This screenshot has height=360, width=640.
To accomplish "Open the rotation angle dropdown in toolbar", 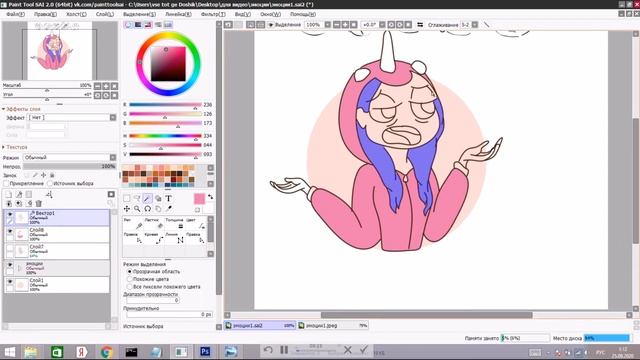I will click(x=382, y=25).
